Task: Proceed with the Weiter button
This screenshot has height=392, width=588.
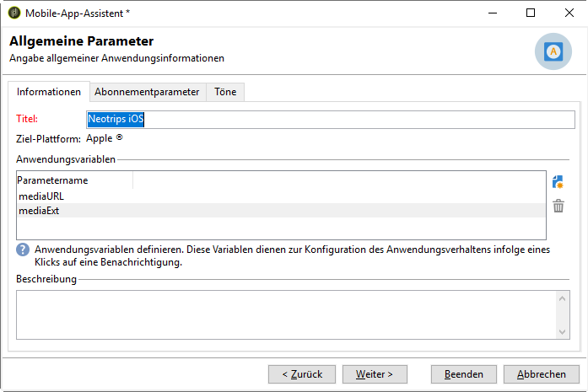Action: [x=375, y=374]
